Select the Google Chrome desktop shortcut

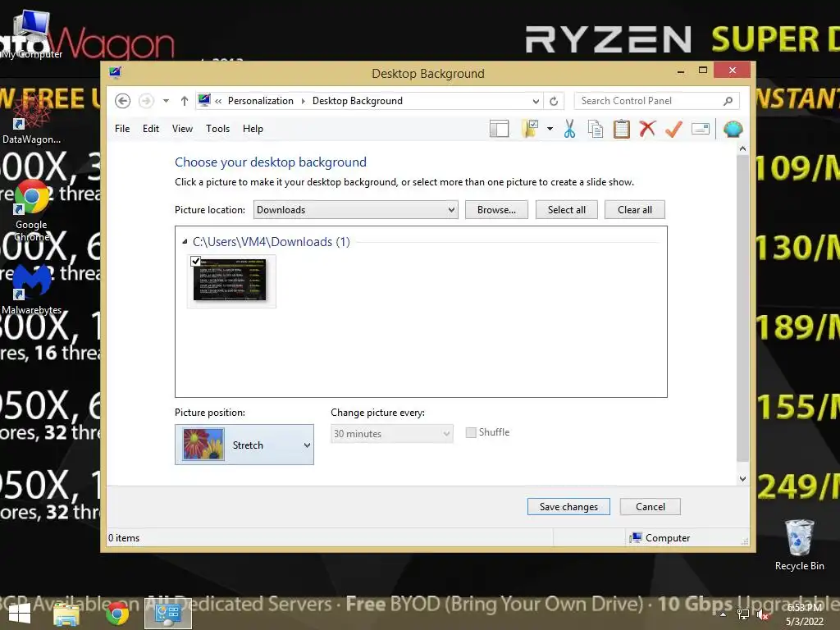32,211
